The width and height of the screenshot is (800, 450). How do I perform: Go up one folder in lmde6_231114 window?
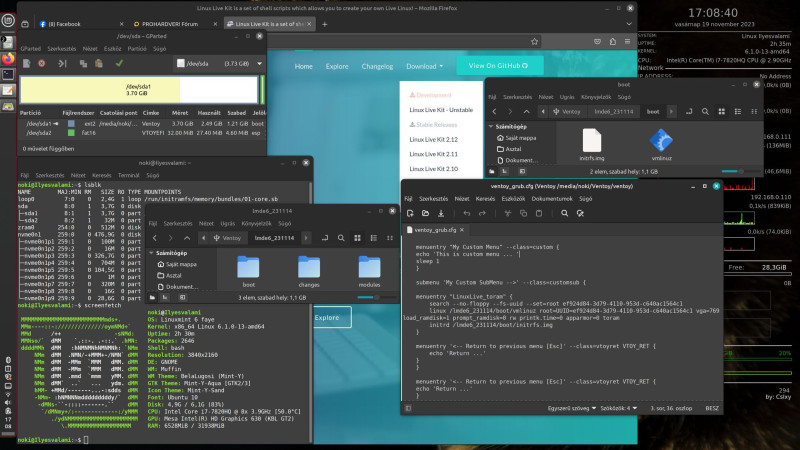click(x=187, y=238)
